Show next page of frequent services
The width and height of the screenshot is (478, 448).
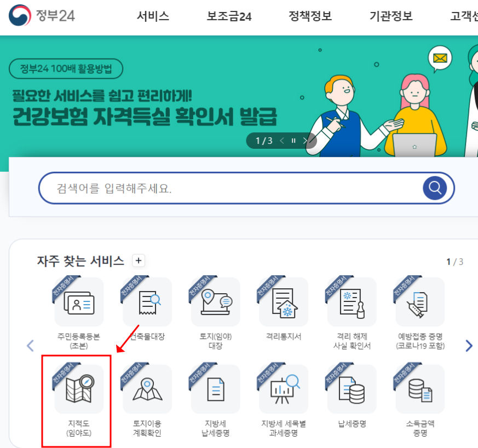click(x=469, y=345)
